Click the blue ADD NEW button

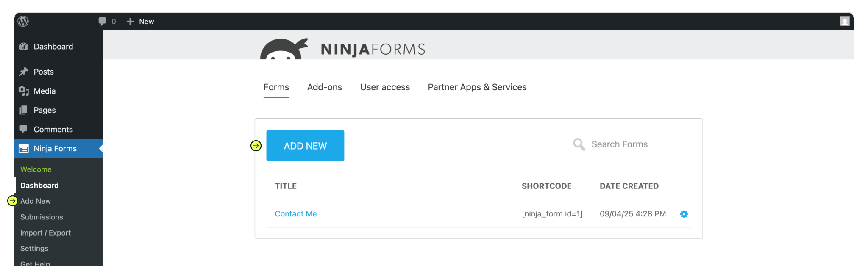[x=305, y=146]
